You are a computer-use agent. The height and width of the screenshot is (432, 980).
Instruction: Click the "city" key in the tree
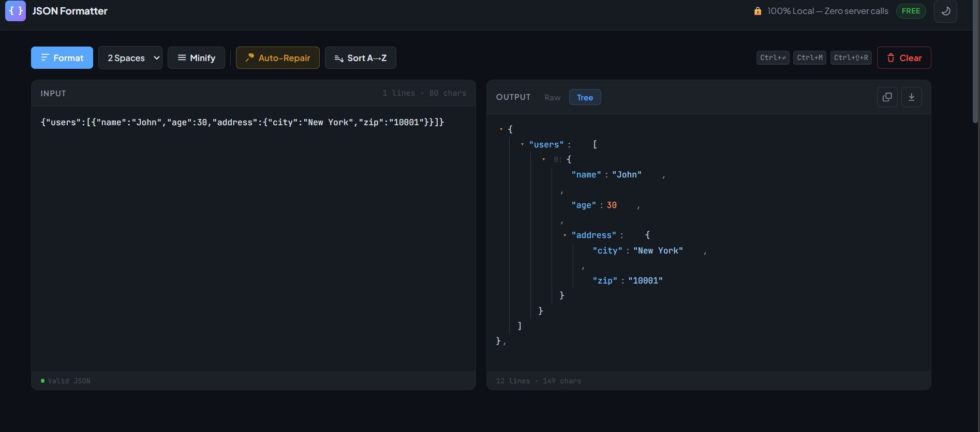pyautogui.click(x=607, y=251)
